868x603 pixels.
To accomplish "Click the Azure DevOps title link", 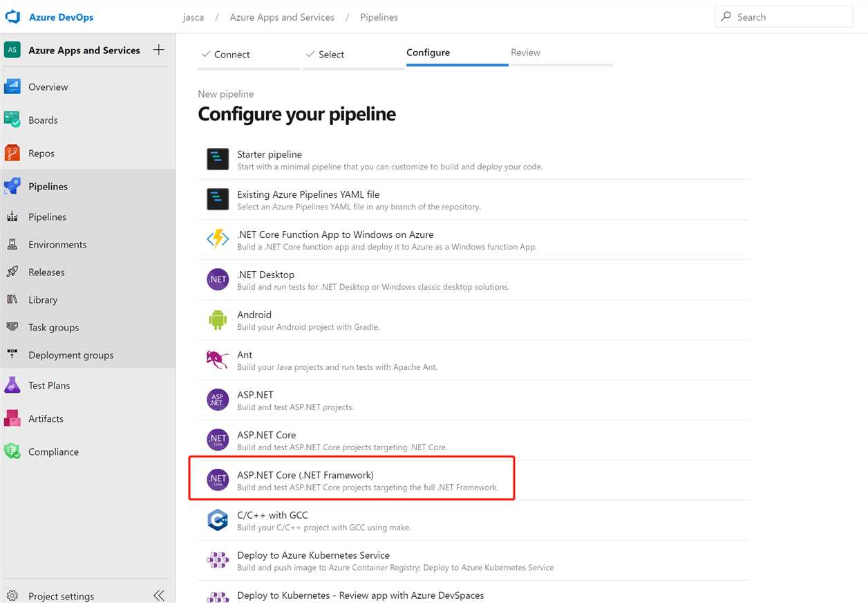I will click(x=61, y=17).
